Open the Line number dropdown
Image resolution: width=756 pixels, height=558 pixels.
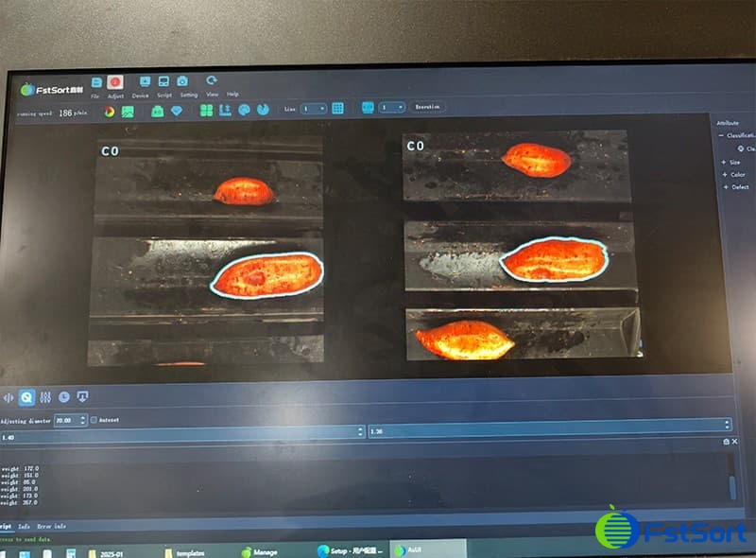[315, 109]
